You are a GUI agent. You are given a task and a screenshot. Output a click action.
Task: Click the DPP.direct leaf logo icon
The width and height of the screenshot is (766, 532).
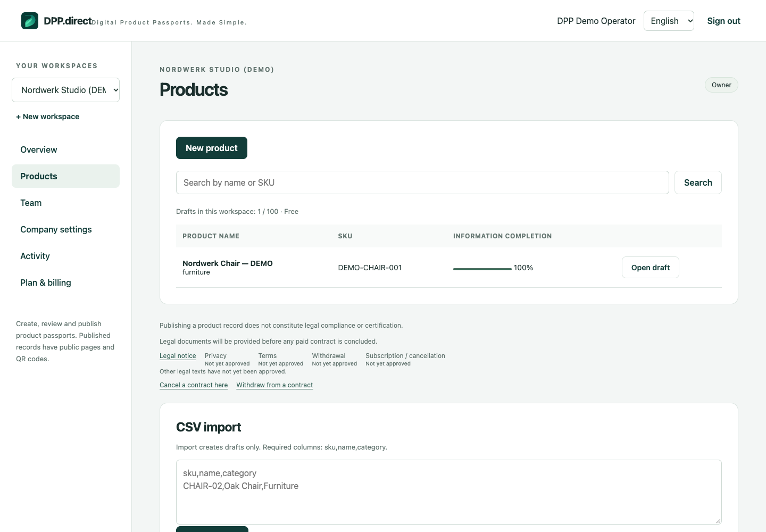[x=30, y=21]
